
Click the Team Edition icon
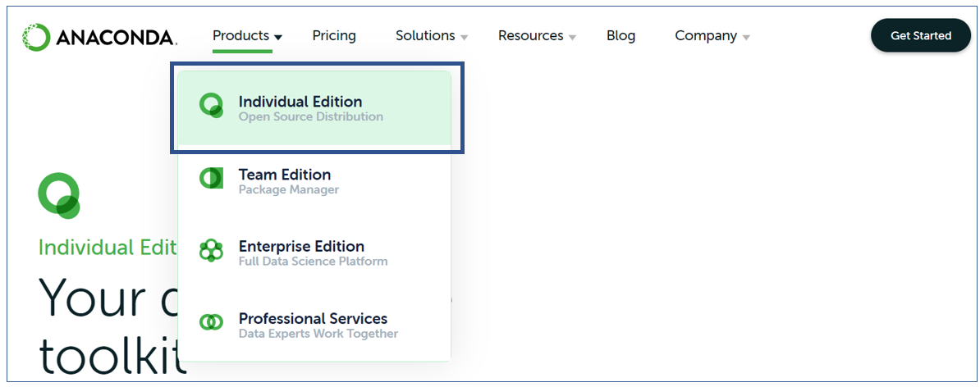click(211, 179)
